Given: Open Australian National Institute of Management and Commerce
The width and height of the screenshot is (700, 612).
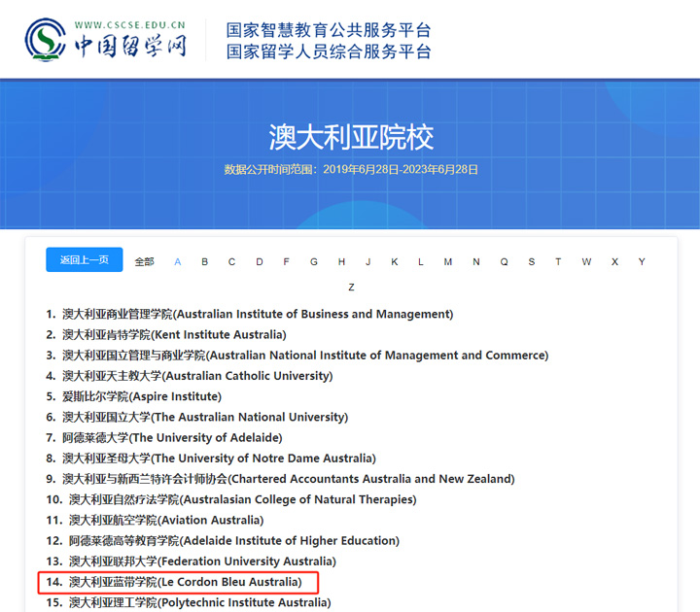Looking at the screenshot, I should (297, 356).
